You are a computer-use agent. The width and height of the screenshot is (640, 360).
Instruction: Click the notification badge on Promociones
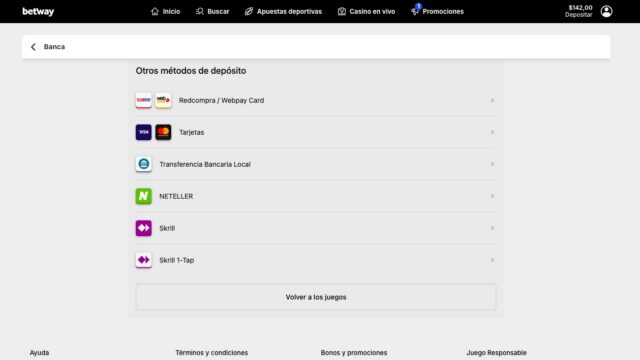418,6
